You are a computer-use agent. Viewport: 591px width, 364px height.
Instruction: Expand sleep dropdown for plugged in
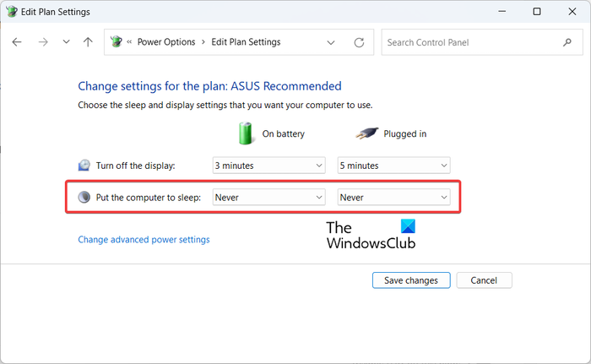pos(393,197)
